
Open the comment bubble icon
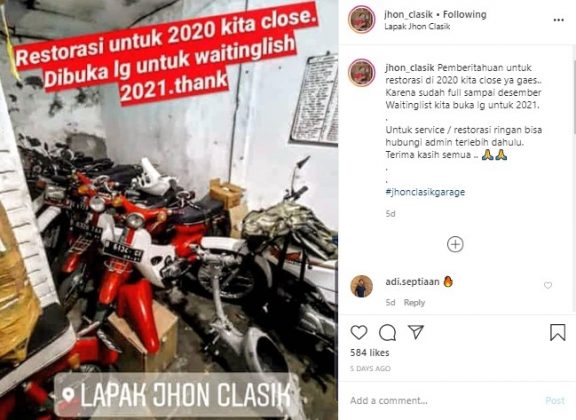(388, 333)
